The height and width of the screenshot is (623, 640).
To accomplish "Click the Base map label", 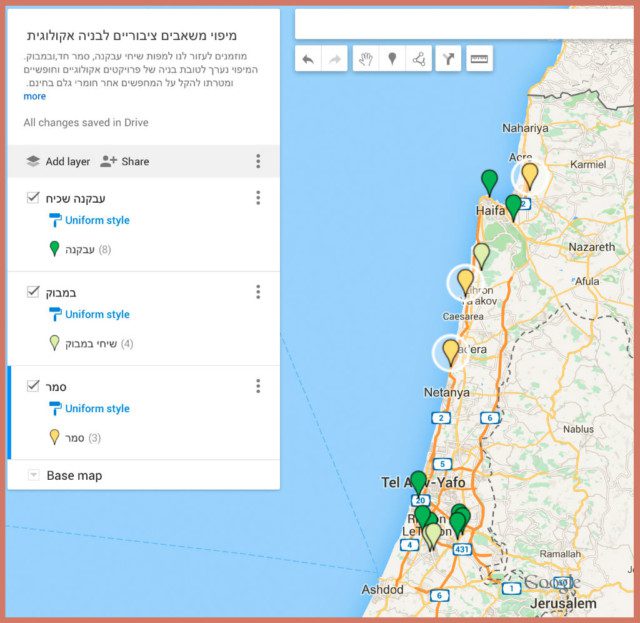I will pos(74,475).
